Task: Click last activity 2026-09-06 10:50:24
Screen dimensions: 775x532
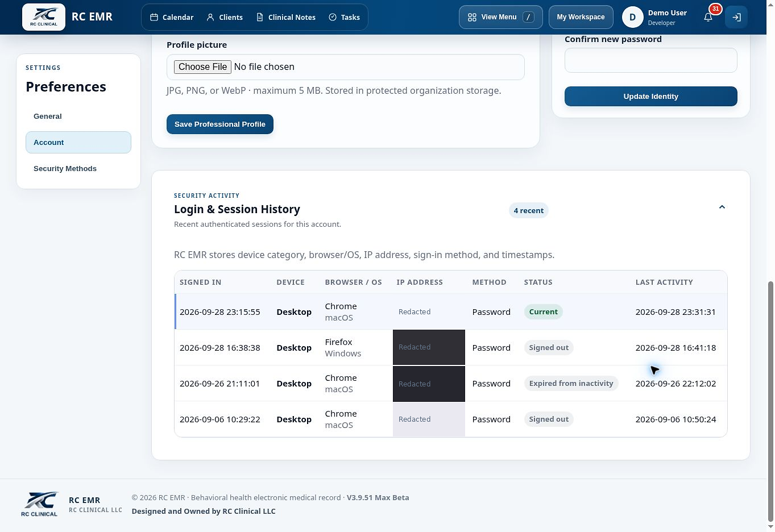Action: pyautogui.click(x=675, y=419)
